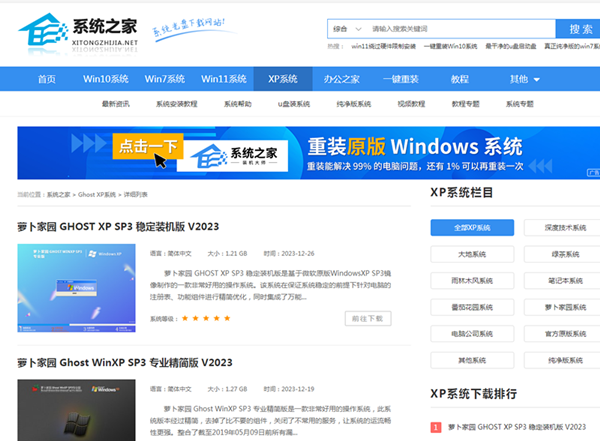
Task: Open the 最干净的u盘启动盘 hot search link
Action: click(510, 46)
